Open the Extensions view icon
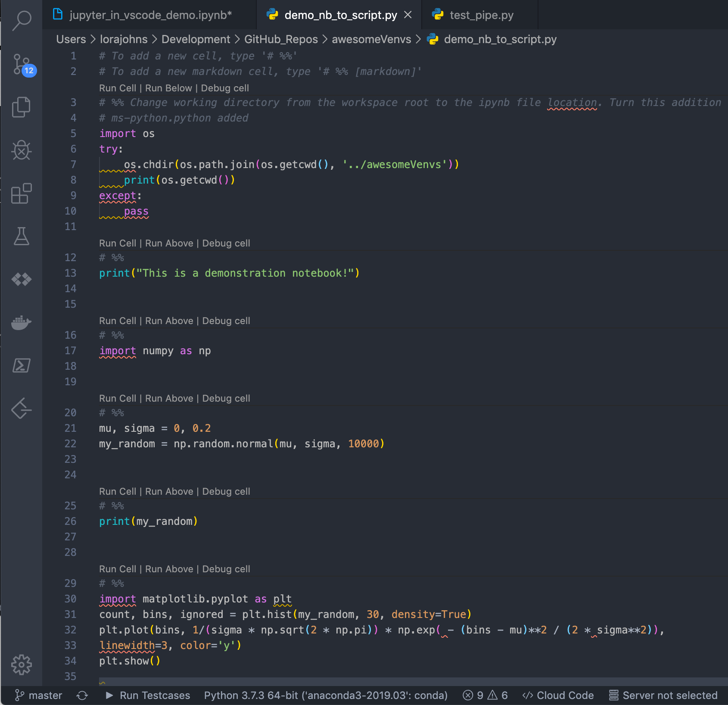Screen dimensions: 728x705 click(x=22, y=193)
